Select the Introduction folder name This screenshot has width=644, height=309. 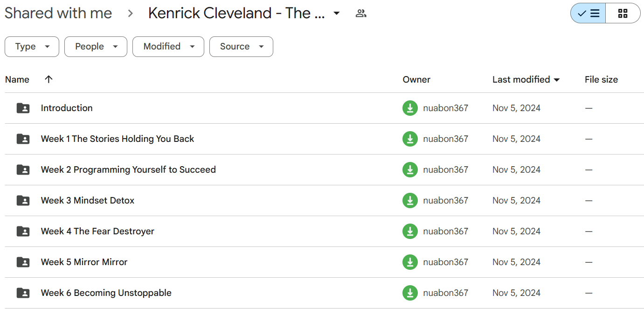67,108
